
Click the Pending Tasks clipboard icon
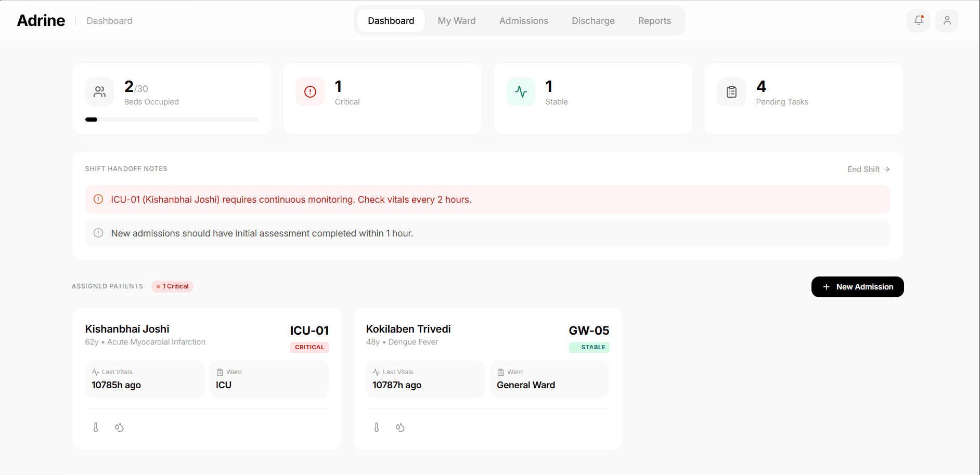click(731, 91)
